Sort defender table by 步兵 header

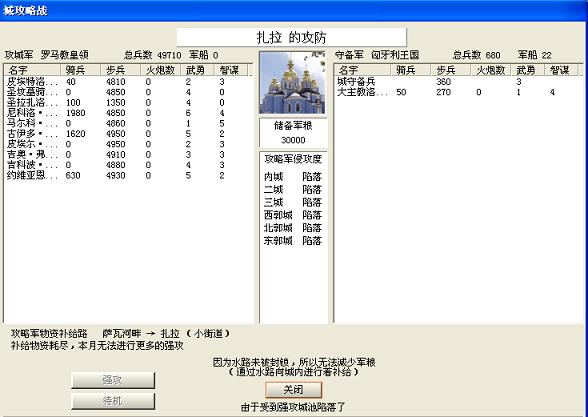[451, 70]
